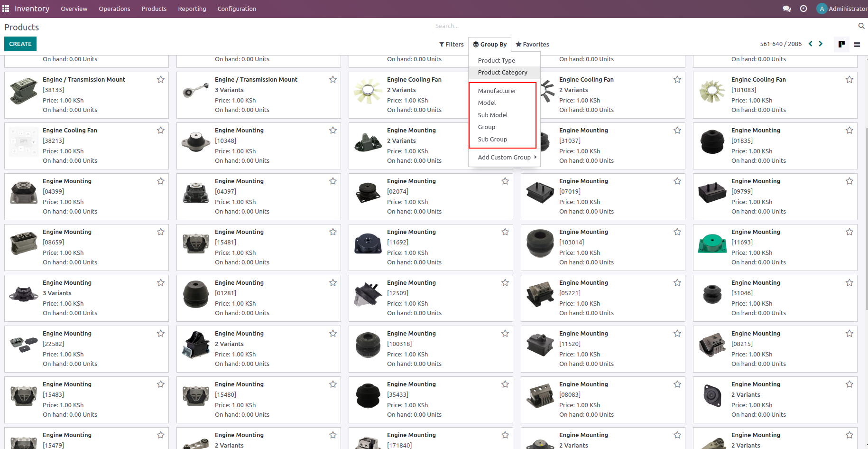Click the search magnifier icon

coord(861,26)
